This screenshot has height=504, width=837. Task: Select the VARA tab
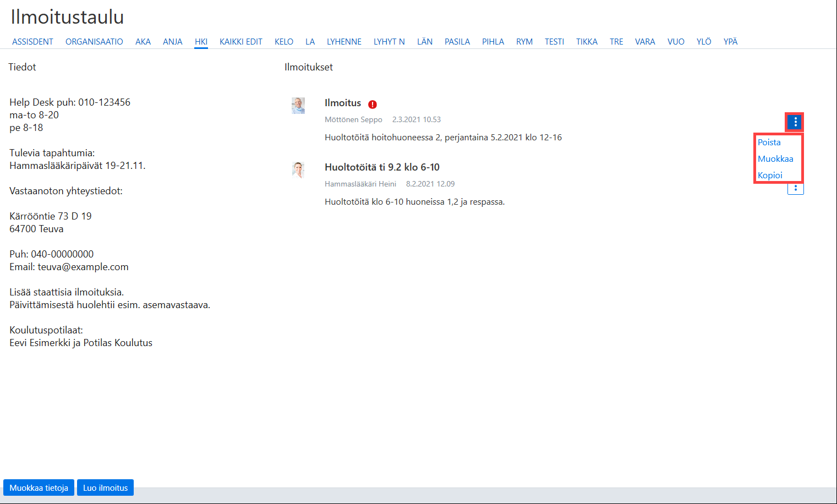pos(645,42)
